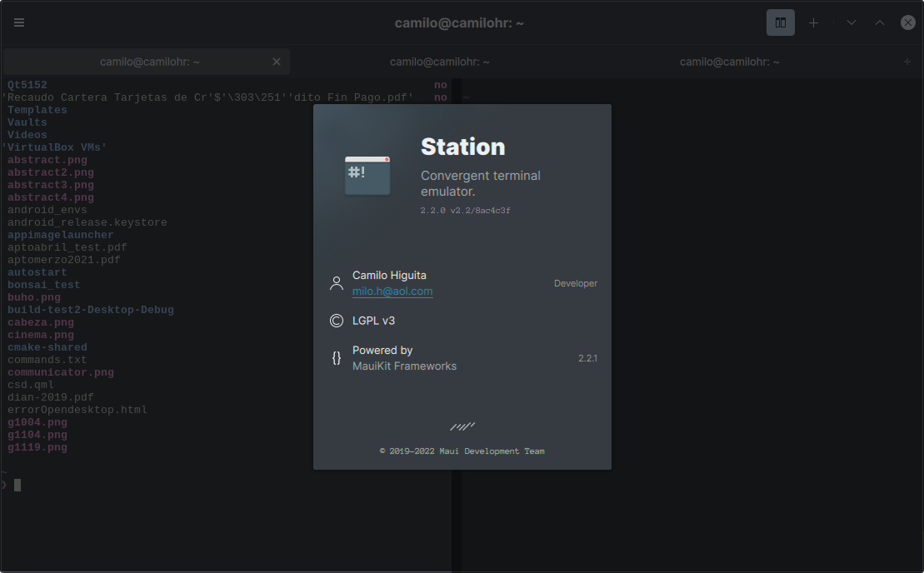924x573 pixels.
Task: Click android_envs in terminal listing
Action: pos(47,210)
